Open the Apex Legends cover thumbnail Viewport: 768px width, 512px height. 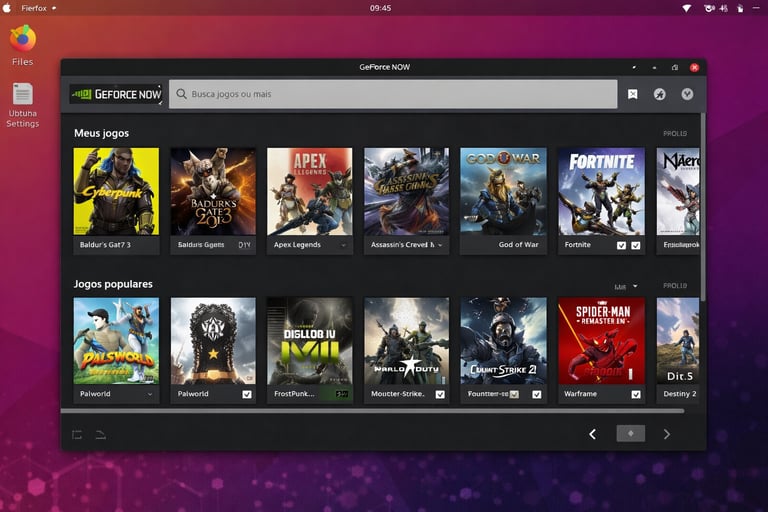(310, 192)
